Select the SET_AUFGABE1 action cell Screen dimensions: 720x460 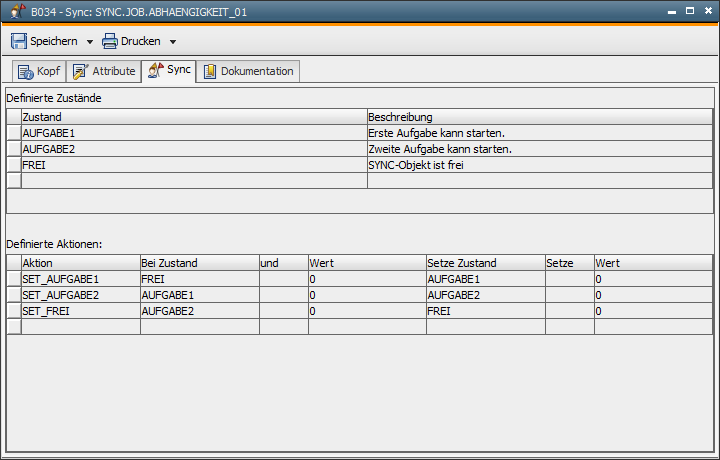click(81, 279)
